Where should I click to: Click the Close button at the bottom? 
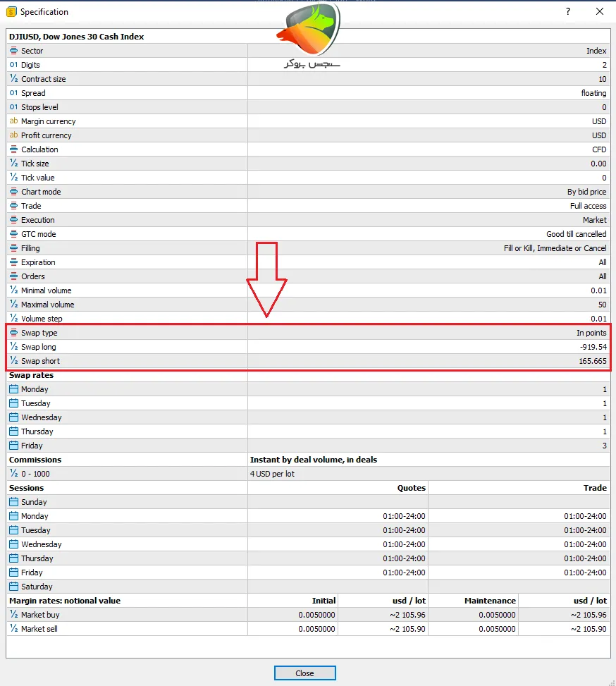(x=304, y=673)
